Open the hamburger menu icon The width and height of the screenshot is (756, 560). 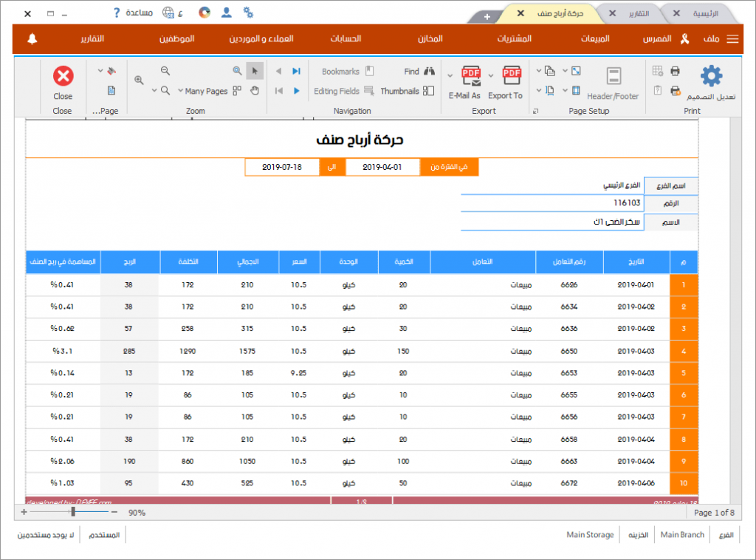[x=732, y=39]
